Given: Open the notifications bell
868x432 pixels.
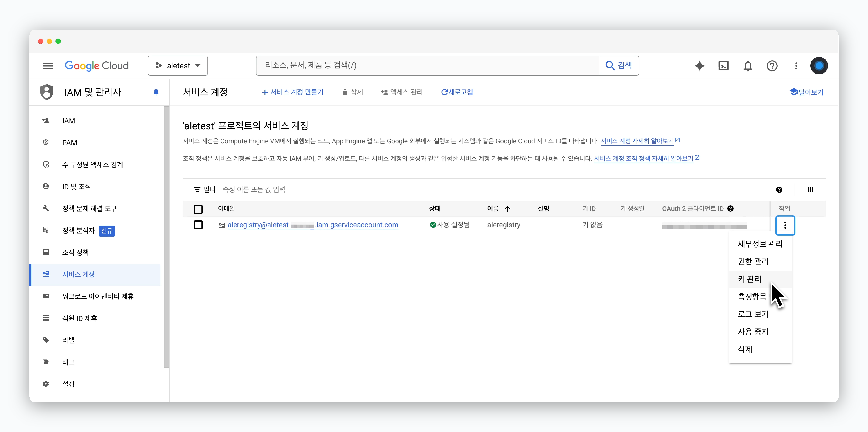Looking at the screenshot, I should coord(748,66).
